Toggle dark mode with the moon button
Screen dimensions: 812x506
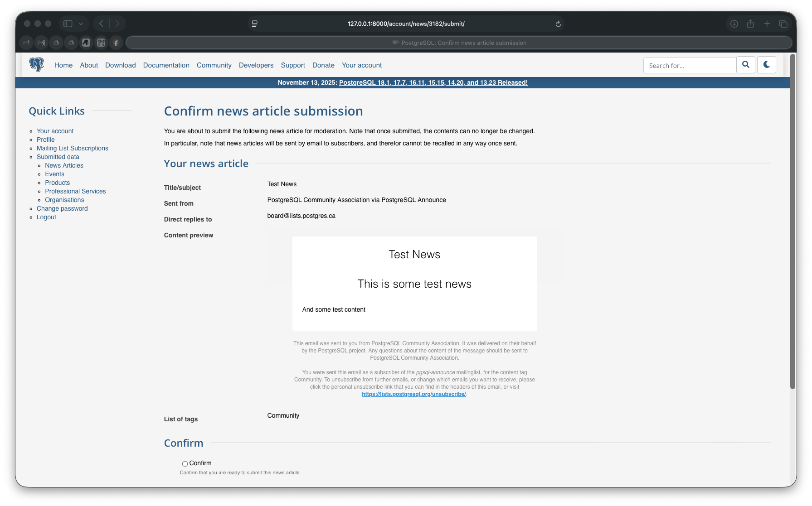pos(766,65)
